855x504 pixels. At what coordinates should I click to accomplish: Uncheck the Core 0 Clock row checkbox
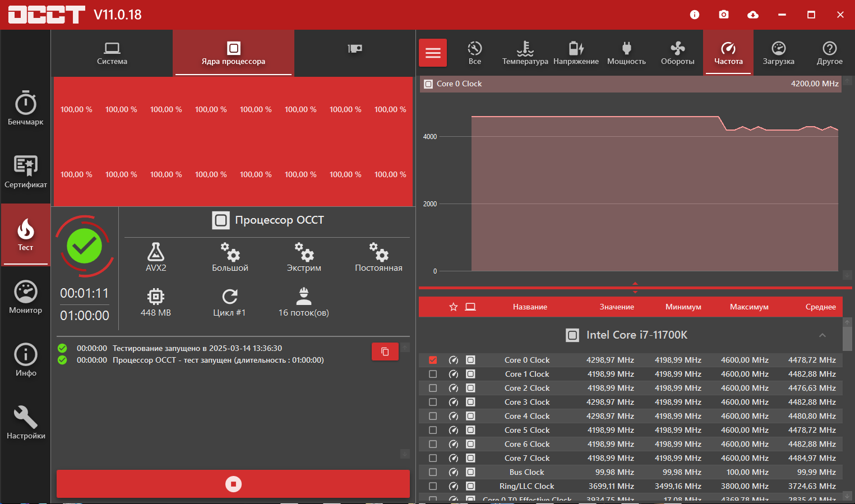[433, 360]
